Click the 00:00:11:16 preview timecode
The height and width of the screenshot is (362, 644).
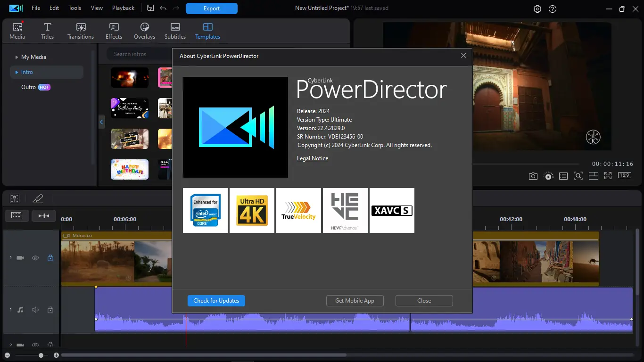tap(613, 164)
